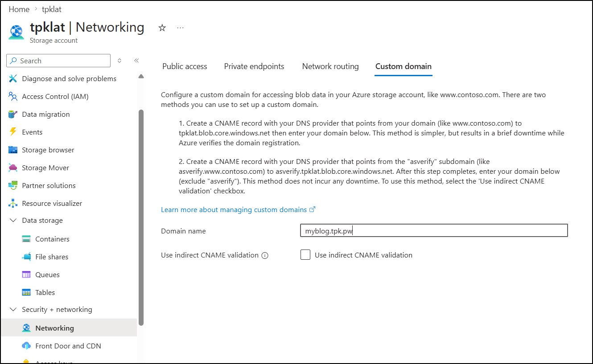Image resolution: width=593 pixels, height=364 pixels.
Task: Open the Network routing tab
Action: (x=330, y=66)
